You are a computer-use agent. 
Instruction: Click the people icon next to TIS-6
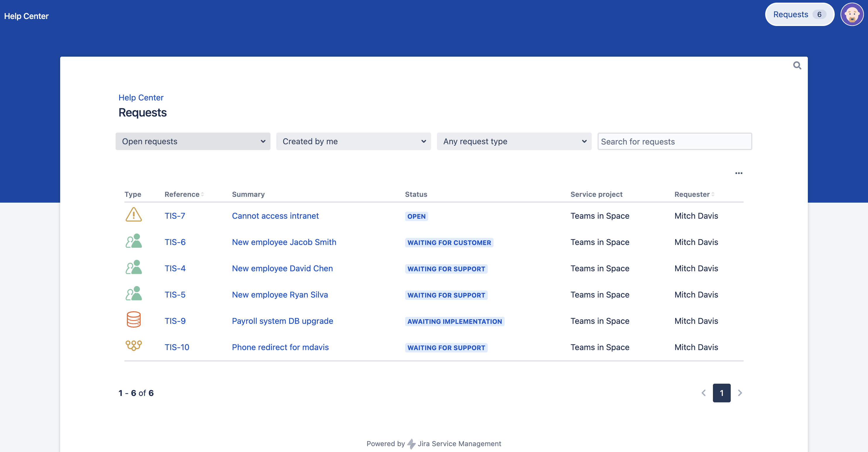[133, 241]
